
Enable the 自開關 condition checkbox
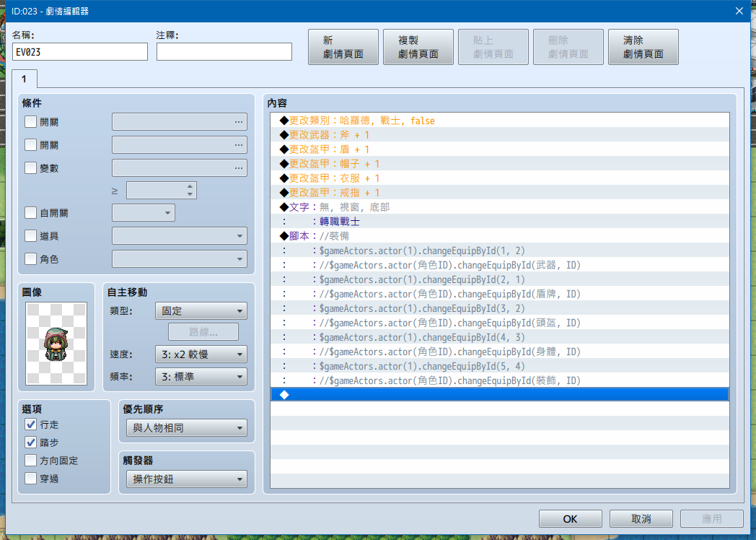(30, 213)
